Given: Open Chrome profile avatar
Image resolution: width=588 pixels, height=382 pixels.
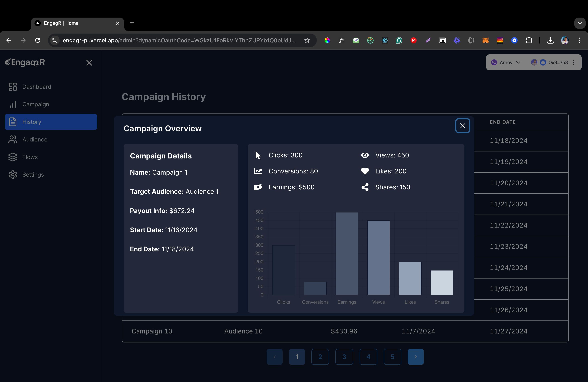Looking at the screenshot, I should 565,40.
